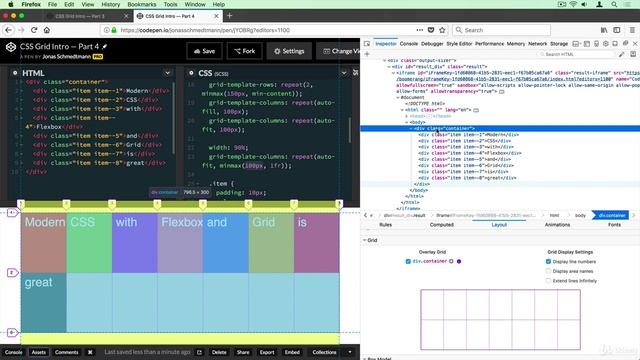Uncheck Display line numbers

pos(548,261)
